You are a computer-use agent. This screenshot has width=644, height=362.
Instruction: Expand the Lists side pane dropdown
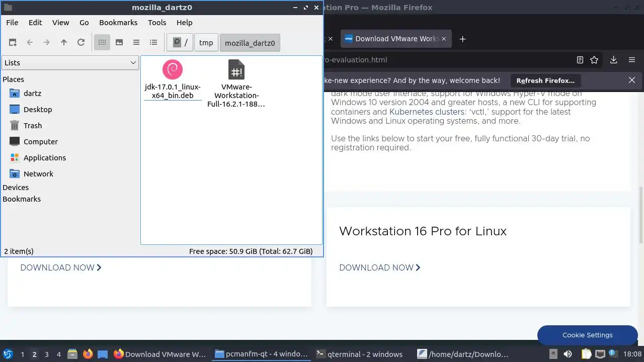70,63
